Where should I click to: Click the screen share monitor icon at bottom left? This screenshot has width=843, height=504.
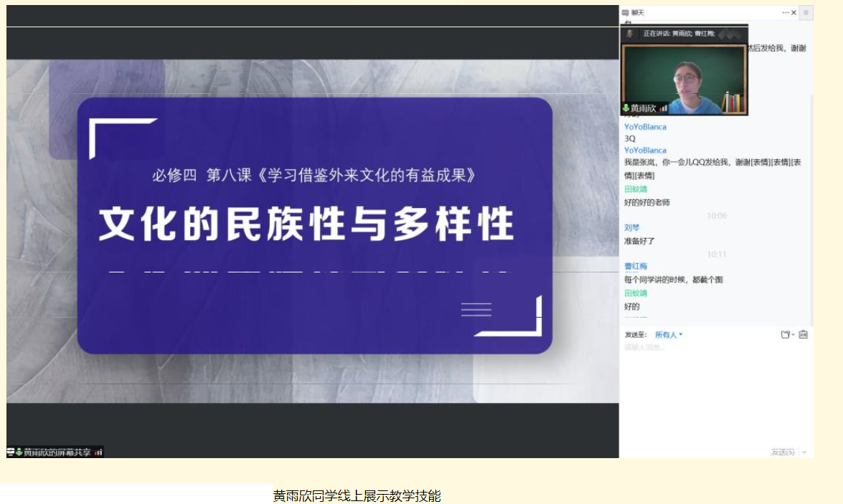pos(11,452)
